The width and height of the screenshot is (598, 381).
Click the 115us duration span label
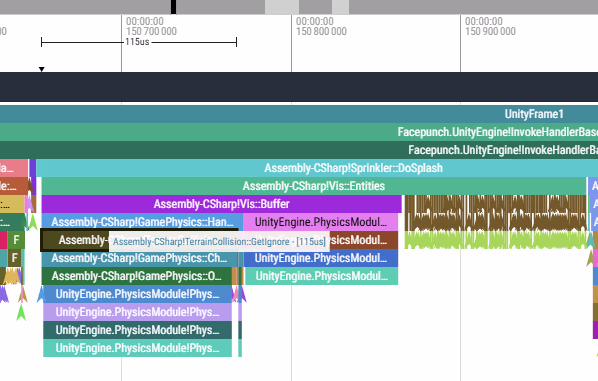tap(137, 42)
